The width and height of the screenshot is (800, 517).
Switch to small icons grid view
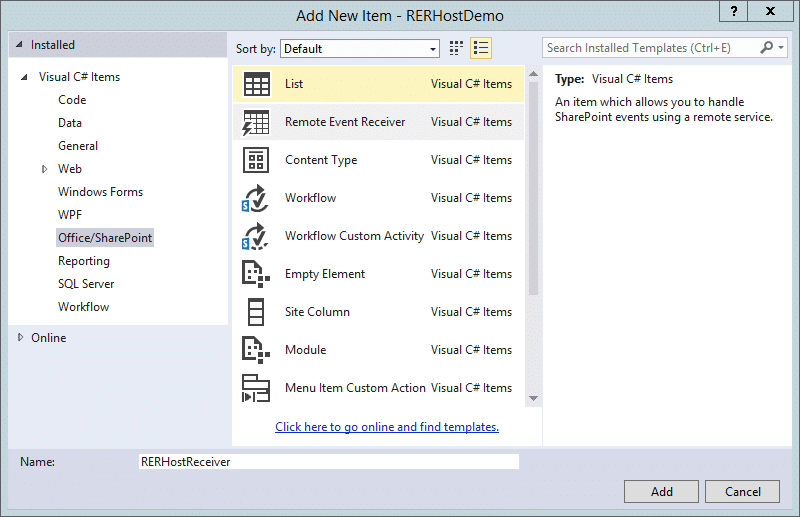click(456, 48)
